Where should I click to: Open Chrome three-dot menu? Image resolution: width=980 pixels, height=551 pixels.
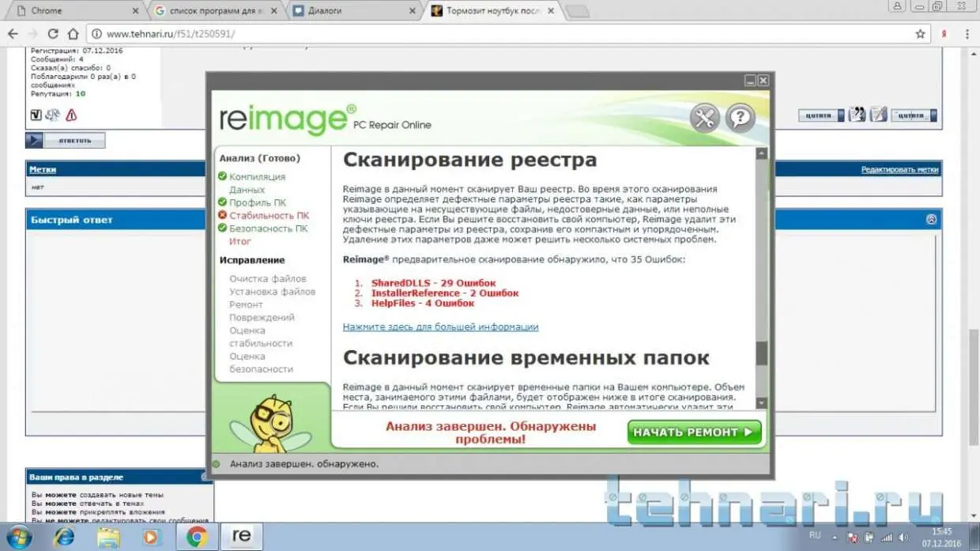pyautogui.click(x=968, y=34)
